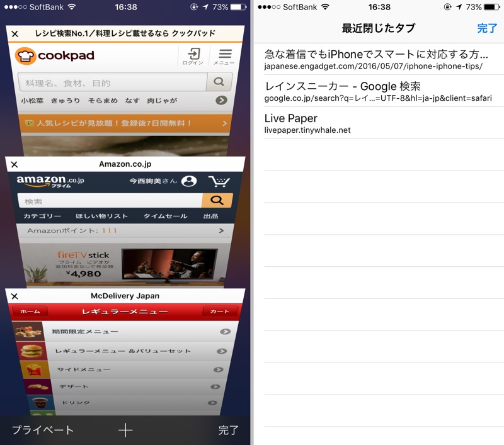Expand more cookpad keyword suggestions arrow
Viewport: 504px width, 445px height.
pos(221,100)
